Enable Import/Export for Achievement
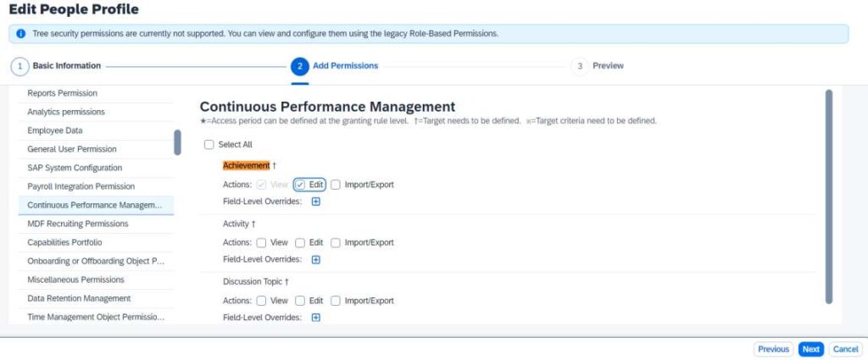Screen dimensions: 868x360 point(336,185)
